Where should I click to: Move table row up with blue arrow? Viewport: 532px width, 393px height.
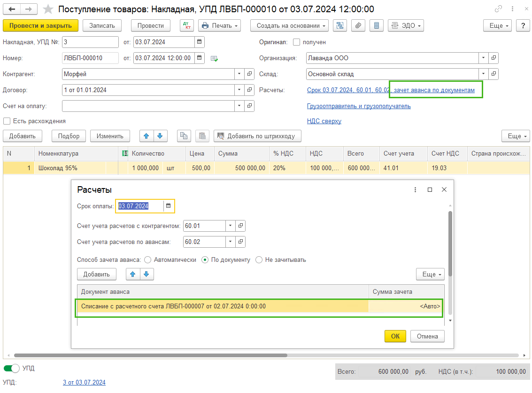click(146, 136)
